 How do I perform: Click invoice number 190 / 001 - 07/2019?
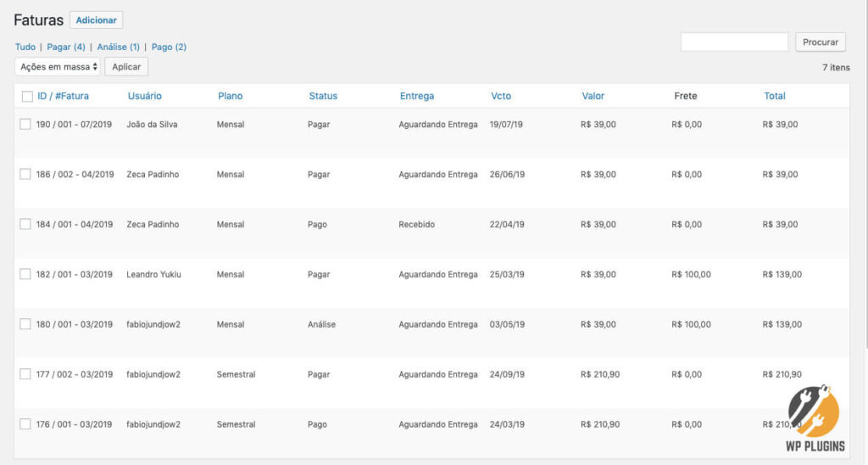[x=75, y=124]
